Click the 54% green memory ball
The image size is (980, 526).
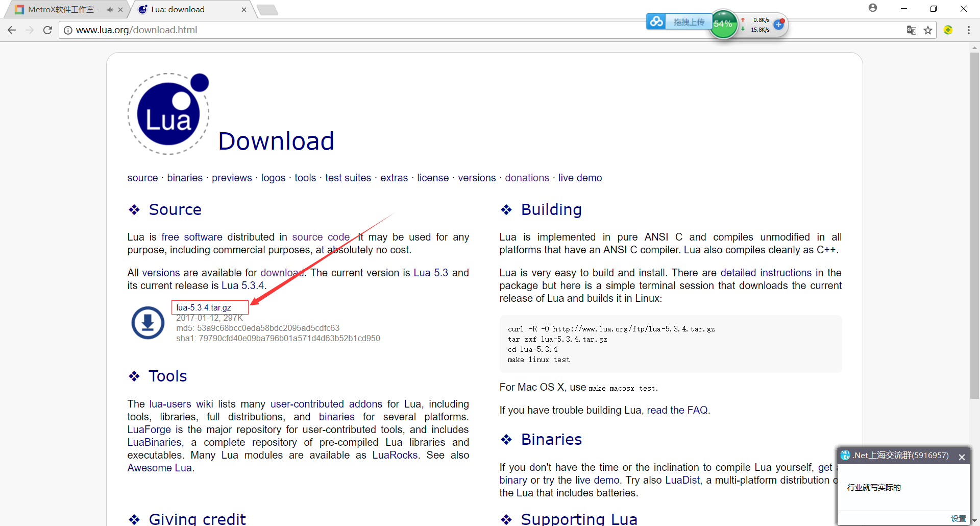coord(724,24)
